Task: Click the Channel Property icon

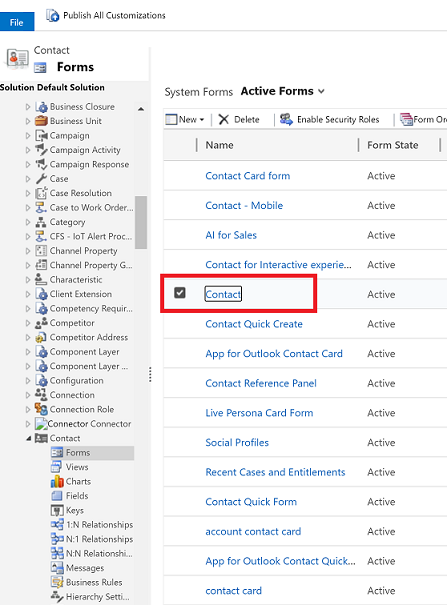Action: point(41,251)
